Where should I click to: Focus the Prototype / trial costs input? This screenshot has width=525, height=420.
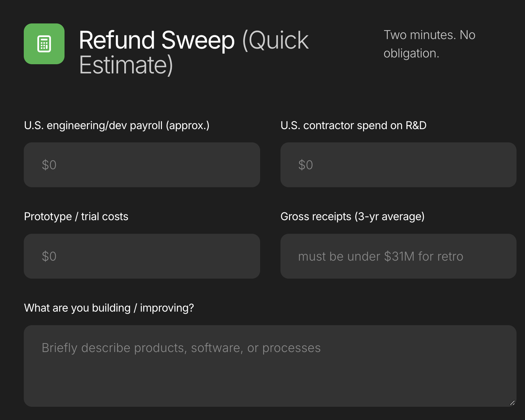click(142, 256)
